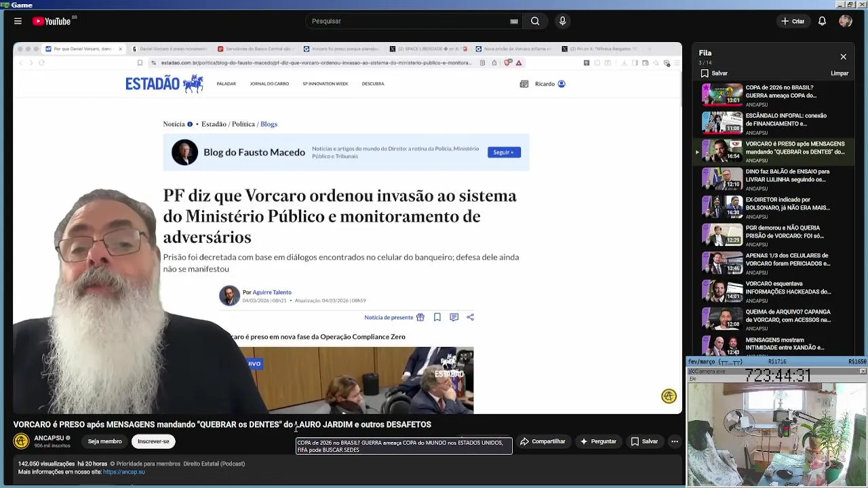Screen dimensions: 868x488
Task: Open the ANCAPSU channel name link
Action: pyautogui.click(x=49, y=438)
